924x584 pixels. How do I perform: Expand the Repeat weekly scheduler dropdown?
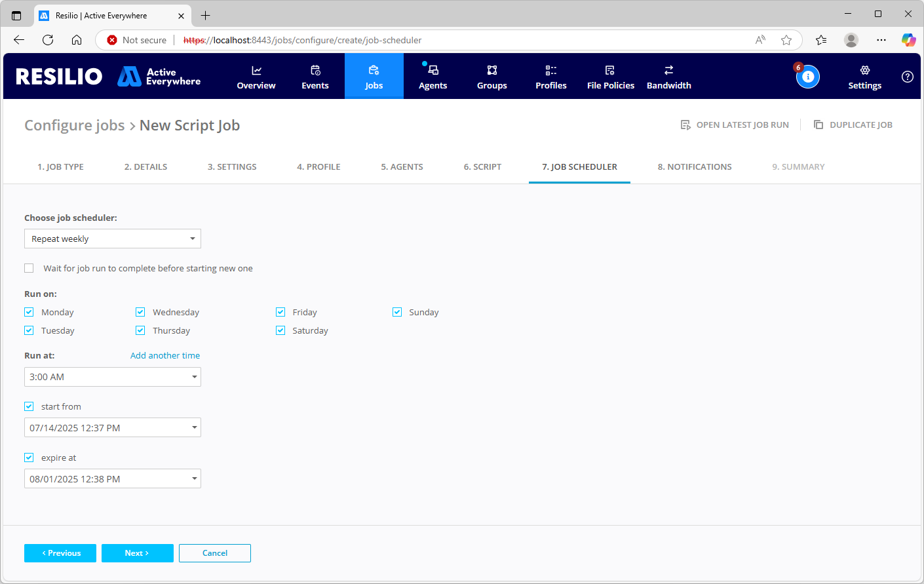[113, 239]
